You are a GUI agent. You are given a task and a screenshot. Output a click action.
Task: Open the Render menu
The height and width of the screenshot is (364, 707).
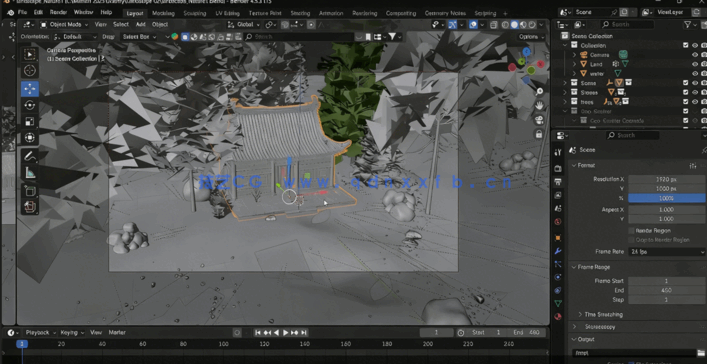(x=58, y=13)
